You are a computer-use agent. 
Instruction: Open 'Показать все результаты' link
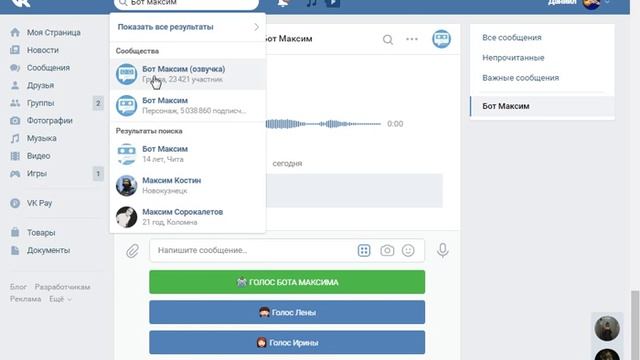click(x=165, y=27)
